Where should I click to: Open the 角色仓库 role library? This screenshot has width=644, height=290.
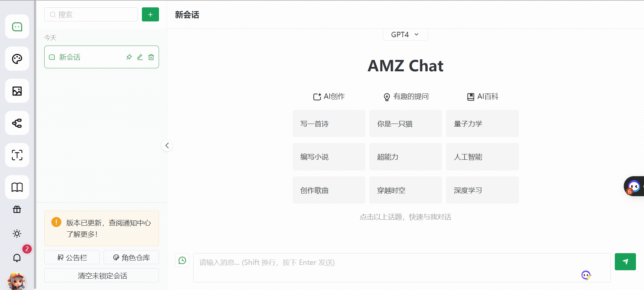131,258
